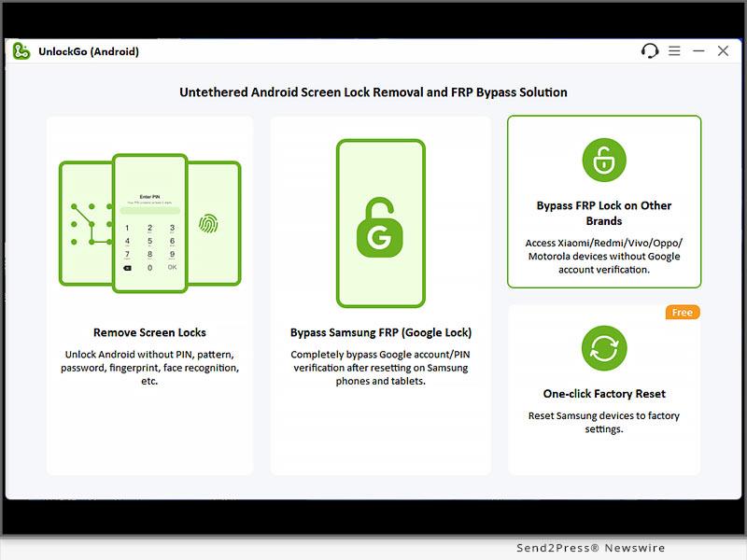Click the circular arrows factory reset icon
This screenshot has width=747, height=560.
[604, 348]
